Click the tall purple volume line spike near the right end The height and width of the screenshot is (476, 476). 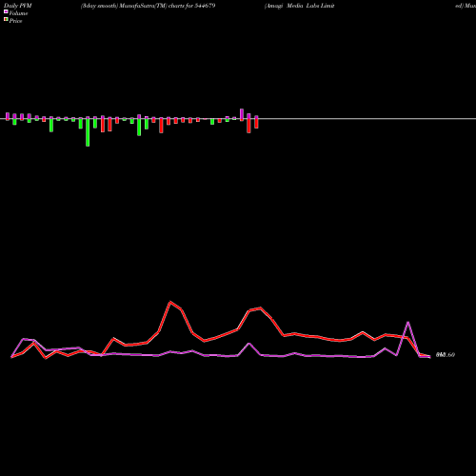point(407,323)
